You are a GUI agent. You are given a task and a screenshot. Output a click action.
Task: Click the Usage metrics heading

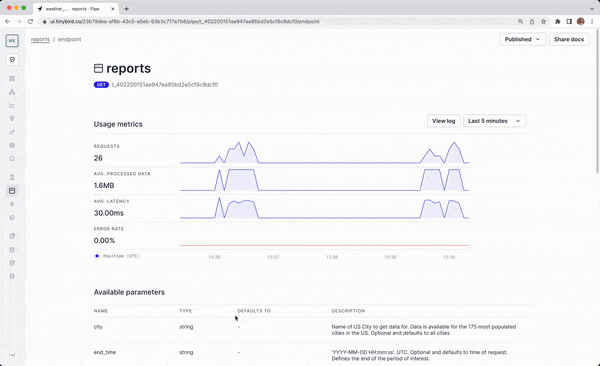118,124
